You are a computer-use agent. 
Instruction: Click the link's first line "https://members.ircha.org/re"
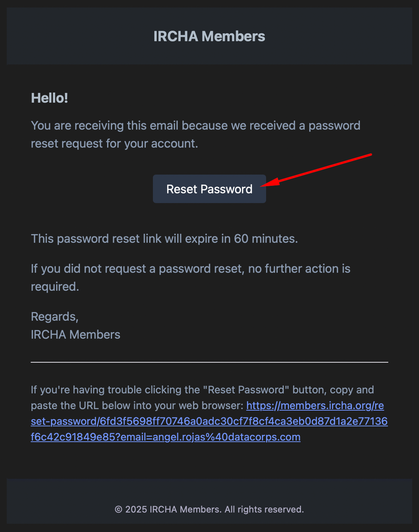[x=315, y=406]
